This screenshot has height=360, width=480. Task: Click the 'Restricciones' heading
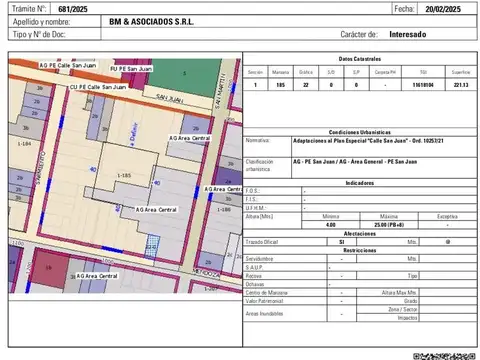click(360, 250)
